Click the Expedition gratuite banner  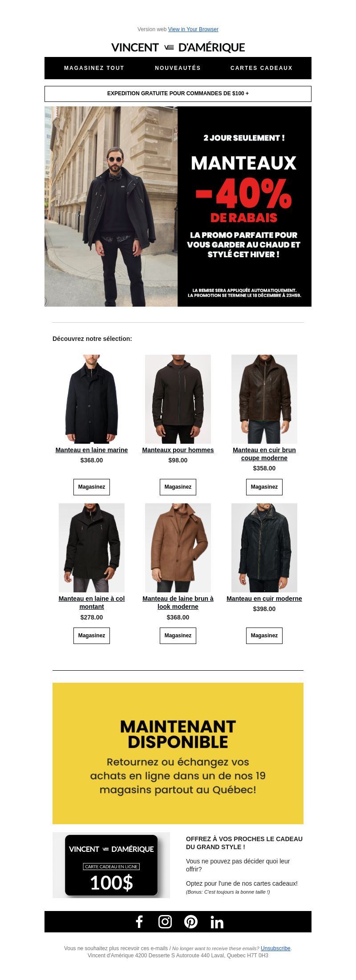[178, 93]
